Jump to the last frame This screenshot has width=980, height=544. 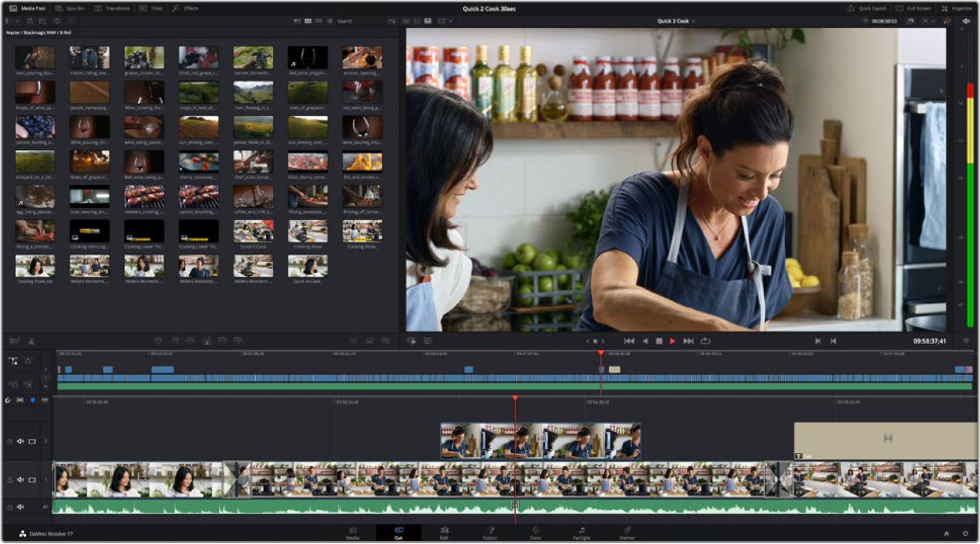pyautogui.click(x=688, y=341)
